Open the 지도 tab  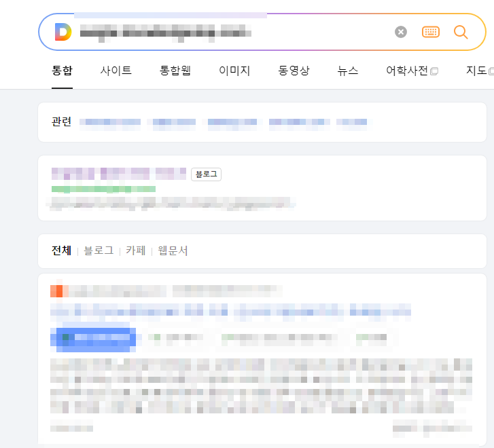[479, 71]
